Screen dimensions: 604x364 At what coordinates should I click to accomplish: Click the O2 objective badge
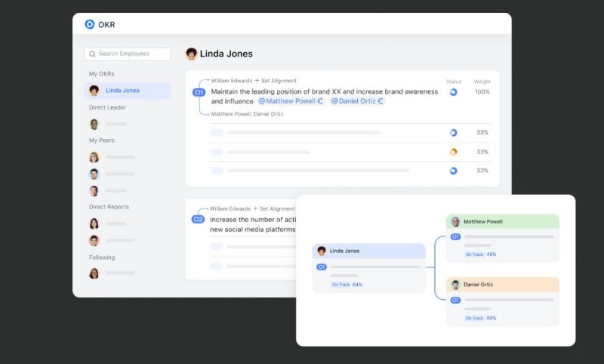(x=198, y=220)
